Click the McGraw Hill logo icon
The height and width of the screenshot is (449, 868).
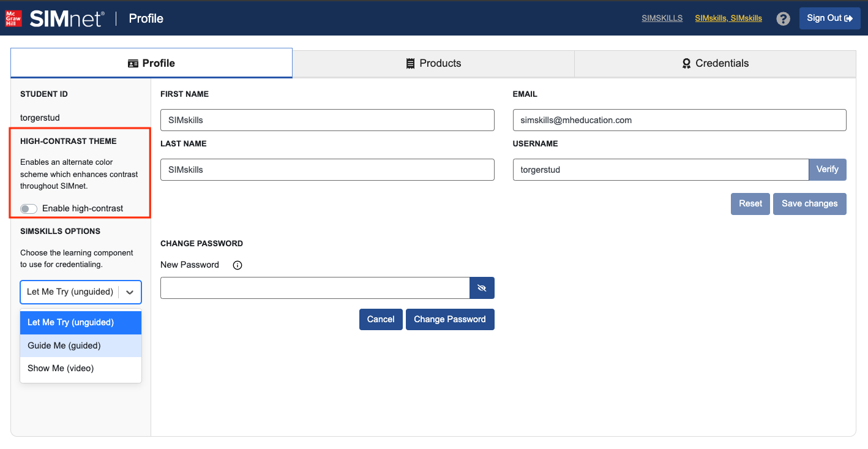tap(13, 18)
